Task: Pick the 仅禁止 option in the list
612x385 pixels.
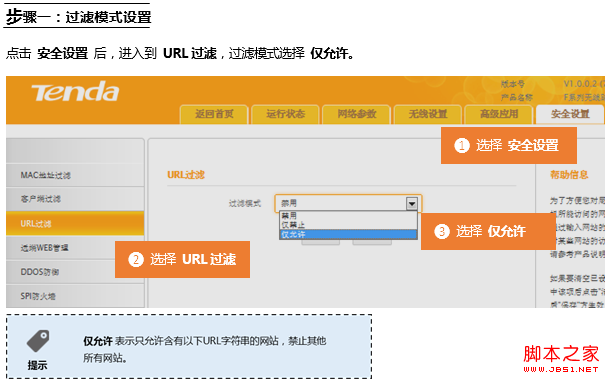Action: [348, 225]
